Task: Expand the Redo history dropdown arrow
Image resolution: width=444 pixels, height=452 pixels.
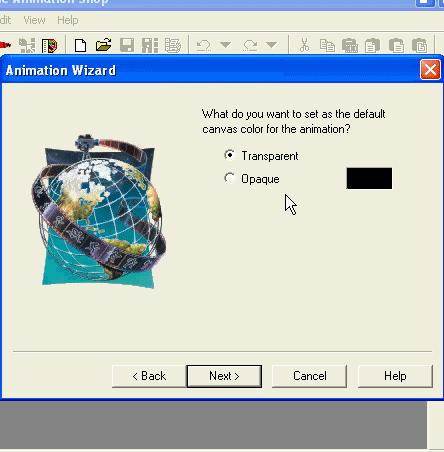Action: (x=272, y=45)
